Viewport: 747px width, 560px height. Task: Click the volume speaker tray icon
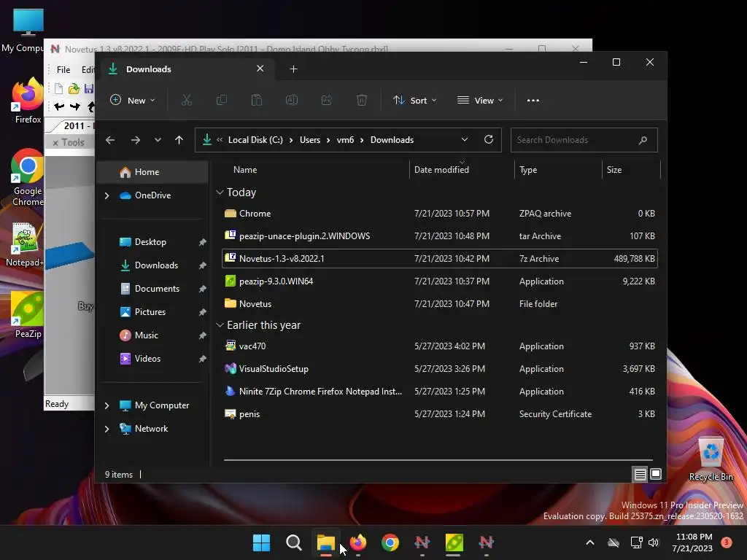(654, 542)
